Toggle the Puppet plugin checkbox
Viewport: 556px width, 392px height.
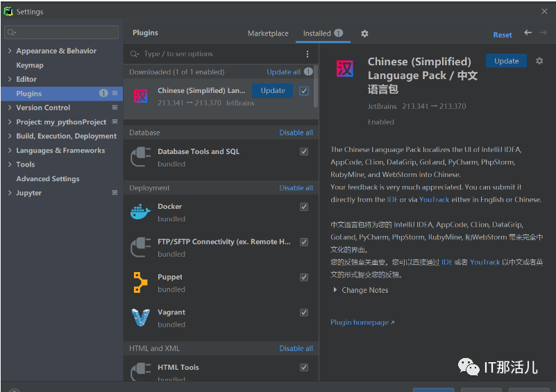[x=304, y=277]
